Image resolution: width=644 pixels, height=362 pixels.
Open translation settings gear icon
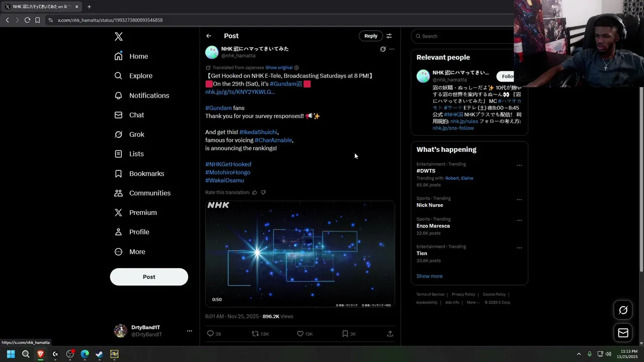tap(296, 67)
